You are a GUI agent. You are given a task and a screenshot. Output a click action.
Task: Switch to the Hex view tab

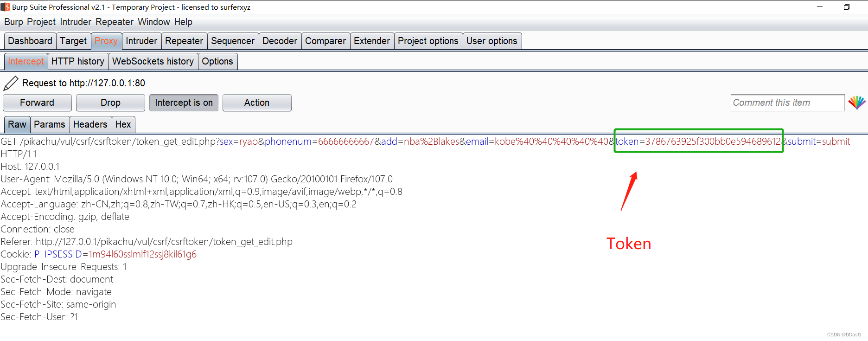(123, 124)
